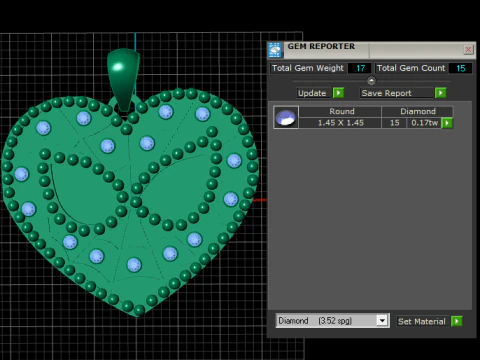Click the Total Gem Count label
Image resolution: width=480 pixels, height=360 pixels.
pos(411,68)
